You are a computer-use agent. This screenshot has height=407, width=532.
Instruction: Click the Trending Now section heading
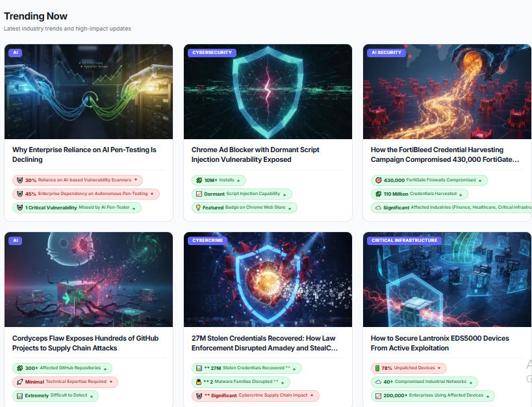pos(36,16)
